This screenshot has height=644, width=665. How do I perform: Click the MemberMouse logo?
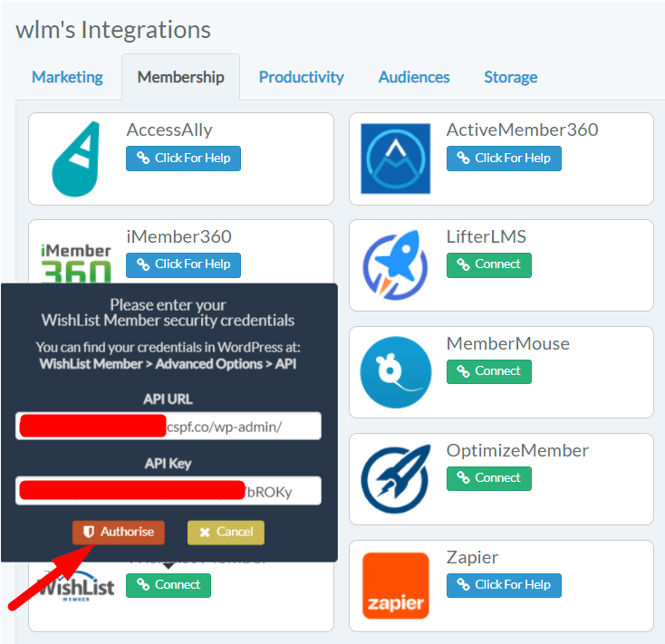click(x=395, y=372)
